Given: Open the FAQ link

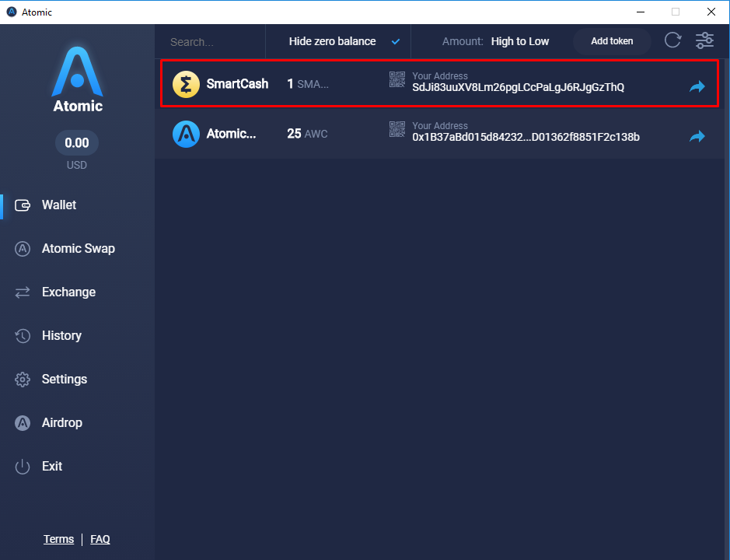Looking at the screenshot, I should [x=100, y=539].
